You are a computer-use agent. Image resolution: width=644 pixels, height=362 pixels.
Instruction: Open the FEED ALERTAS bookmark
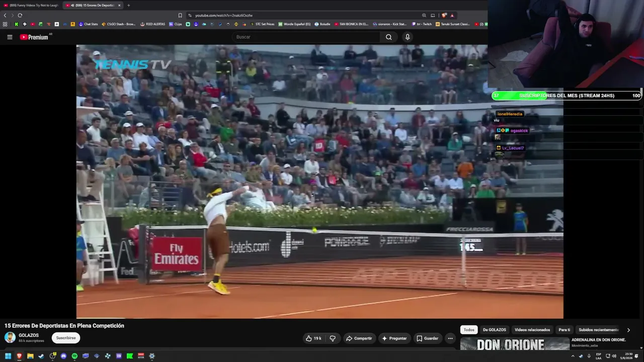click(152, 24)
